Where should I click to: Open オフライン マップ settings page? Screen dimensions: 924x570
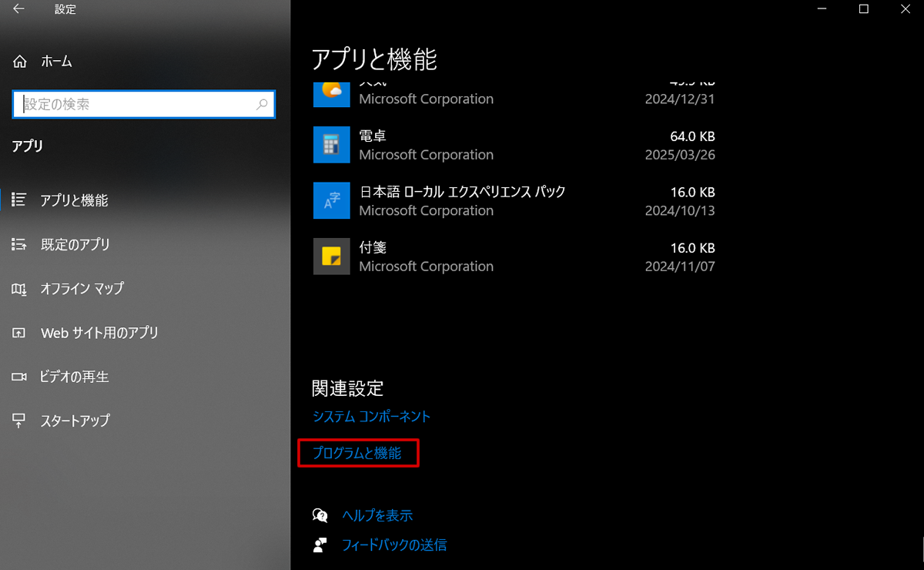pyautogui.click(x=82, y=289)
